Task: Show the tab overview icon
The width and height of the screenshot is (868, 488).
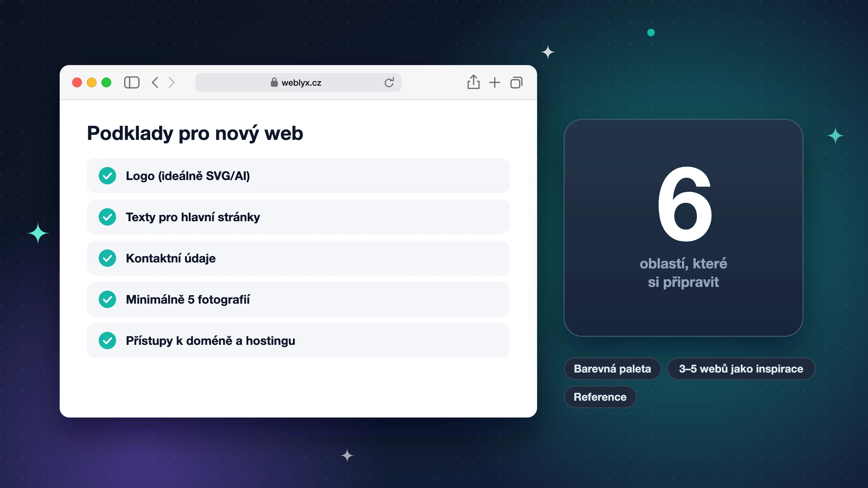Action: pos(516,82)
